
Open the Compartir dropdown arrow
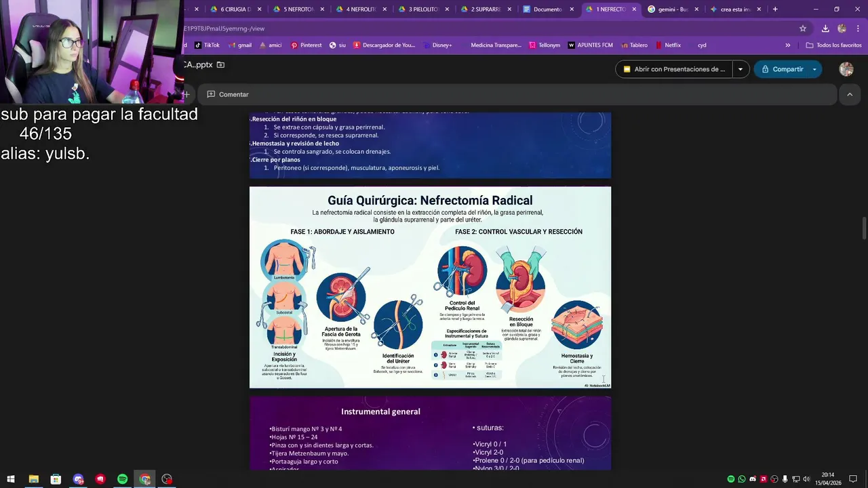click(814, 69)
